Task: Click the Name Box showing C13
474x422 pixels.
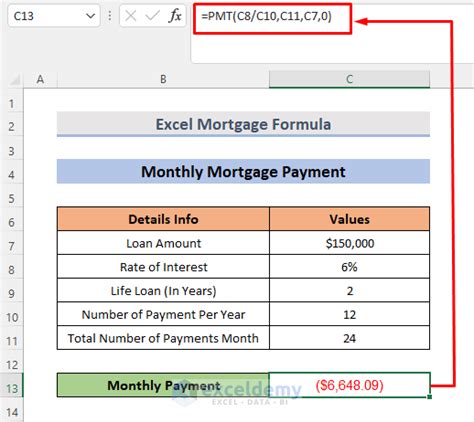Action: pyautogui.click(x=53, y=16)
